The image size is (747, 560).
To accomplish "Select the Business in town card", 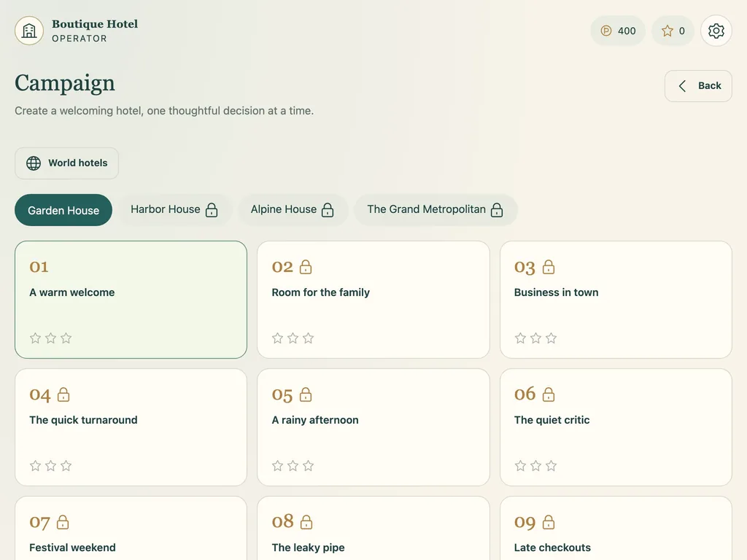I will (x=616, y=300).
